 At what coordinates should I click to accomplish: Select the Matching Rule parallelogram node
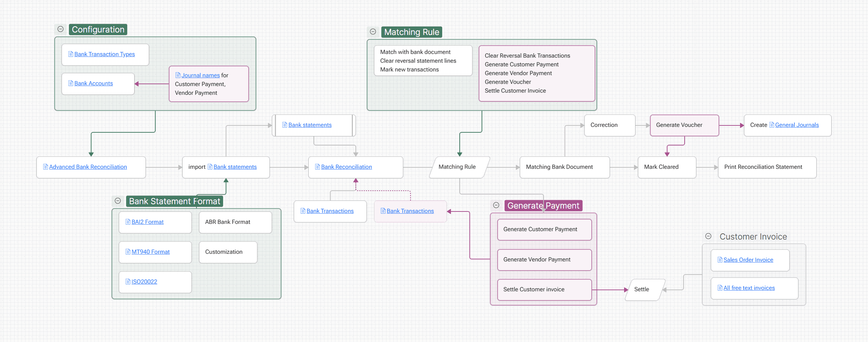pyautogui.click(x=460, y=167)
